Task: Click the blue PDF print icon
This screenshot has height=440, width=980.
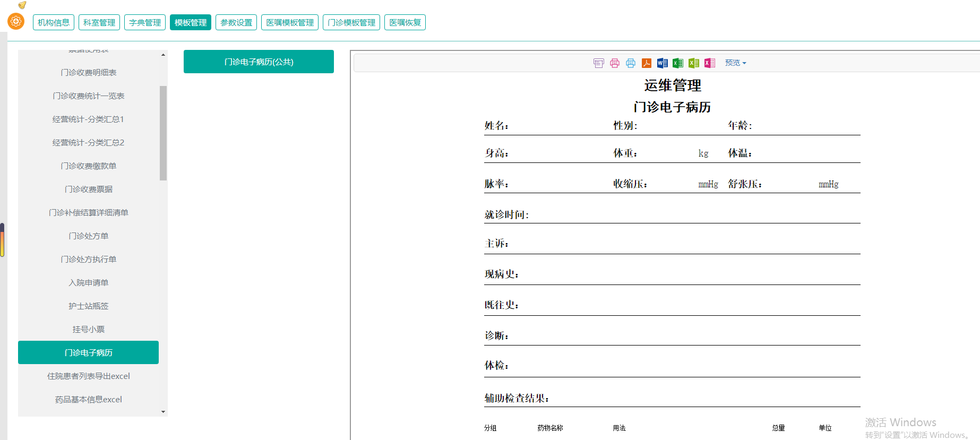Action: point(630,63)
